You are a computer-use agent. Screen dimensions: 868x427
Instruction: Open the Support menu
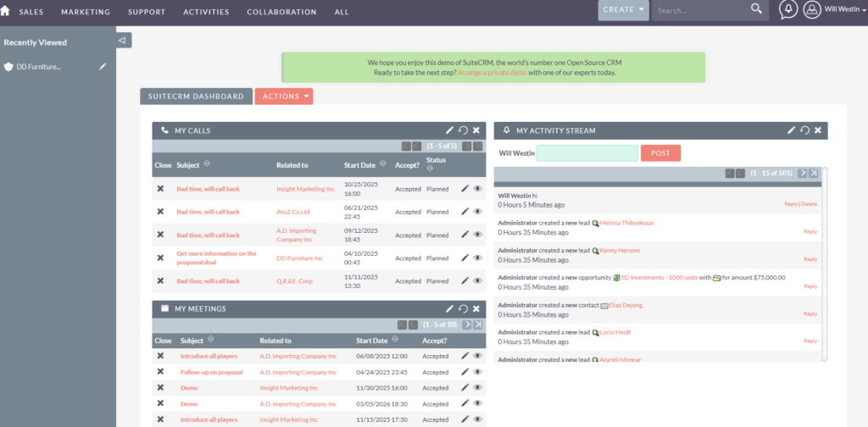tap(147, 12)
